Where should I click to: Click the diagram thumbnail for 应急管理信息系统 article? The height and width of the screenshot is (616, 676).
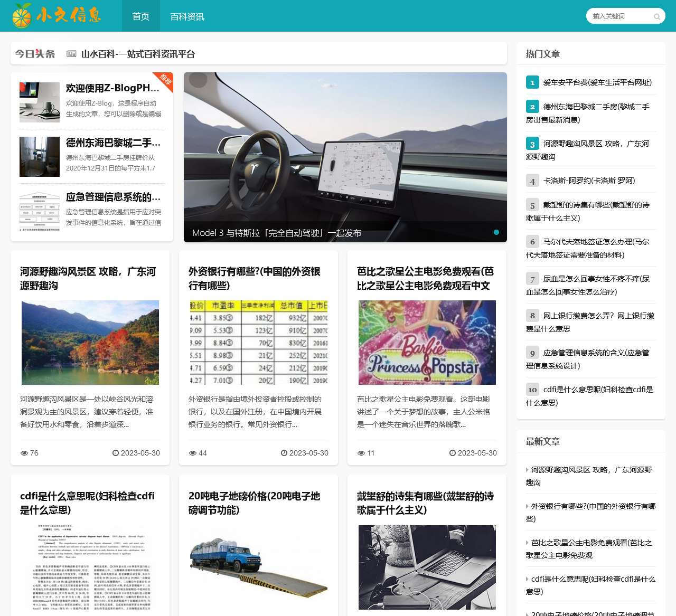click(x=40, y=211)
